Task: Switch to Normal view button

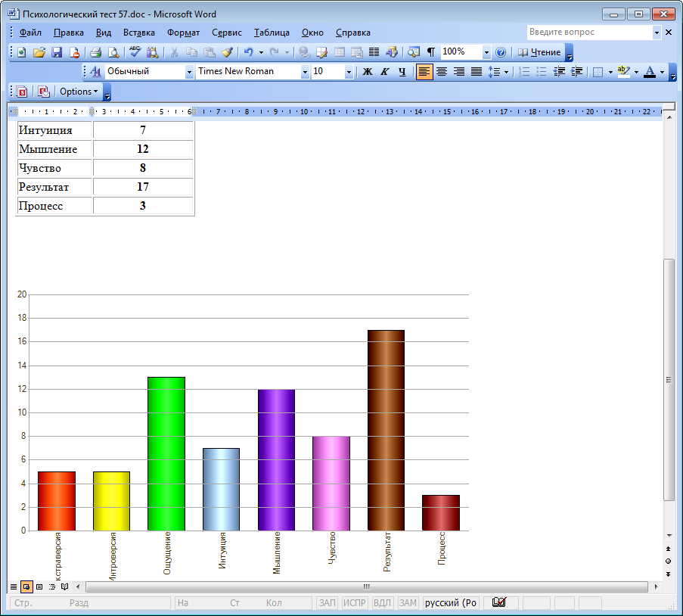Action: [x=14, y=586]
